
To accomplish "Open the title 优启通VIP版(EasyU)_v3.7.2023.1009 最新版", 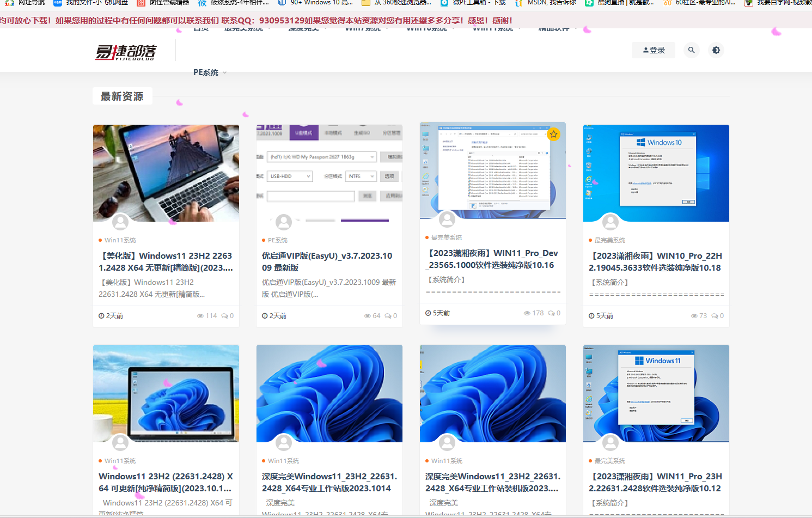I will click(327, 261).
